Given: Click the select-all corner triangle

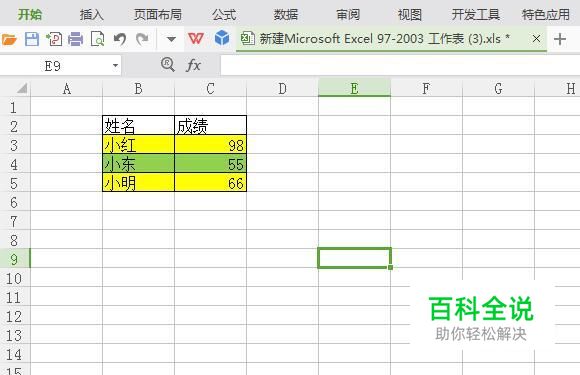Looking at the screenshot, I should [21, 88].
